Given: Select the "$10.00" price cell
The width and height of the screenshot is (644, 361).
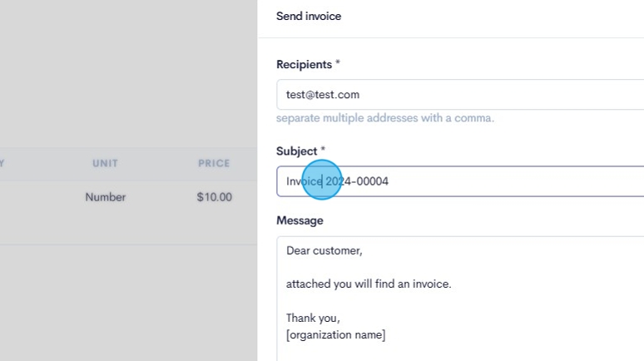Looking at the screenshot, I should (x=215, y=198).
